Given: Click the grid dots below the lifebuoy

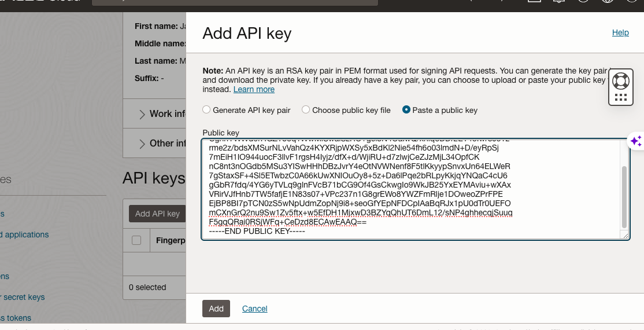Looking at the screenshot, I should tap(620, 97).
